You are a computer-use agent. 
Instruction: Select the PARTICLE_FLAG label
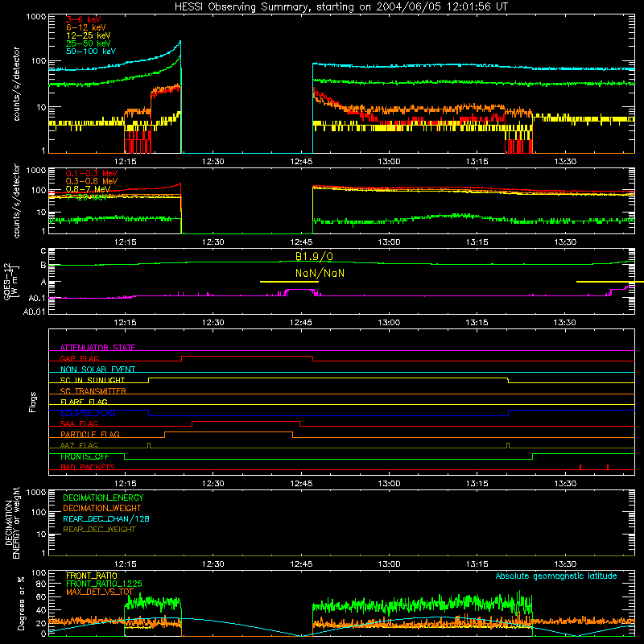(90, 434)
